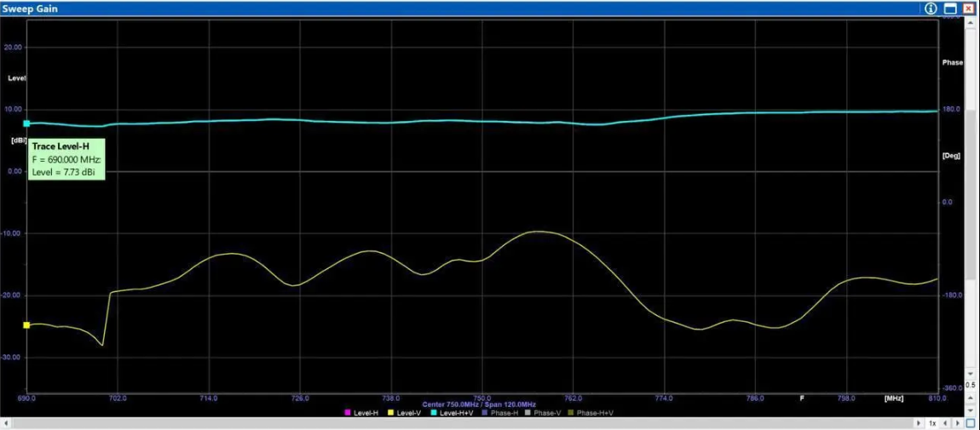Increase vertical zoom with up arrow below 0.5

(x=971, y=398)
